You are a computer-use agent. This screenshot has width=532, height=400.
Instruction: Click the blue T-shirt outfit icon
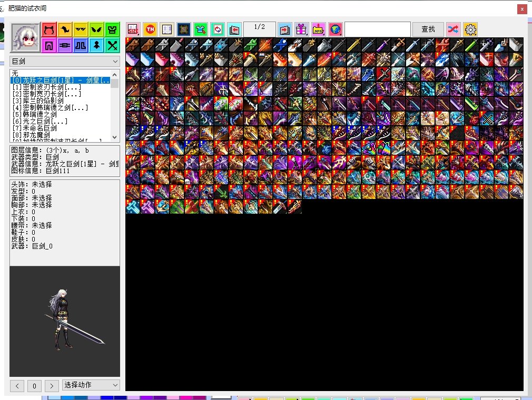pyautogui.click(x=201, y=29)
